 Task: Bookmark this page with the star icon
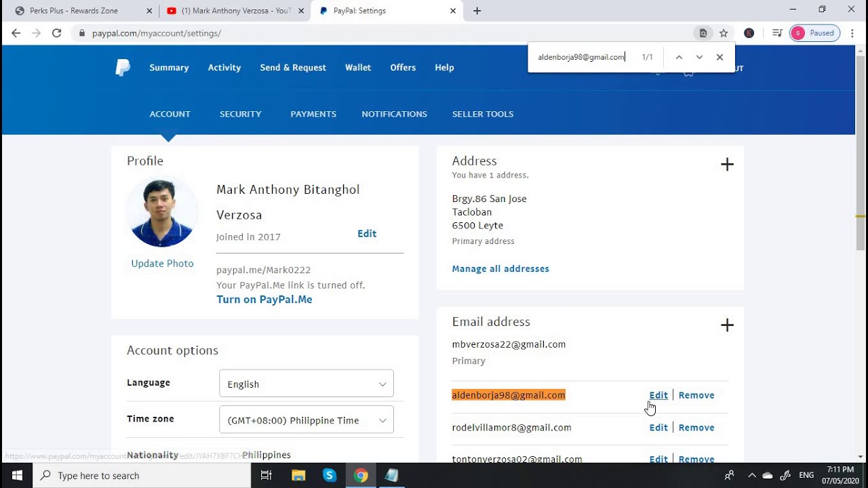724,33
